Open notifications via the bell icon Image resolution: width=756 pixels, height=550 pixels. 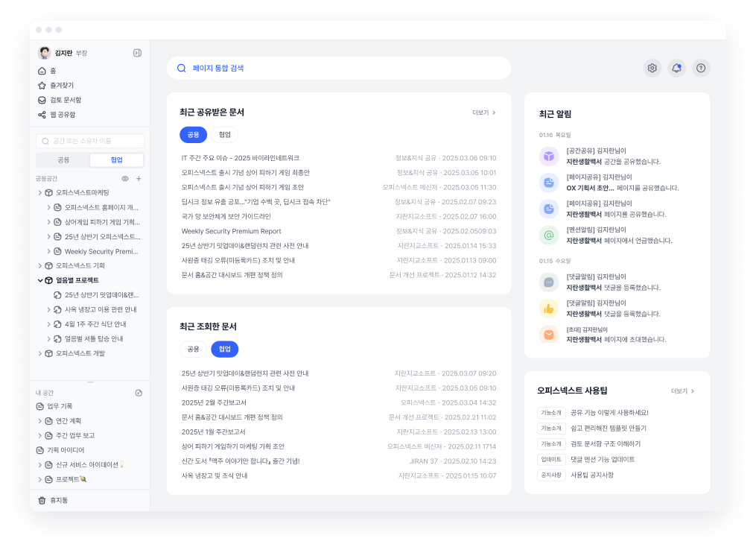(676, 68)
